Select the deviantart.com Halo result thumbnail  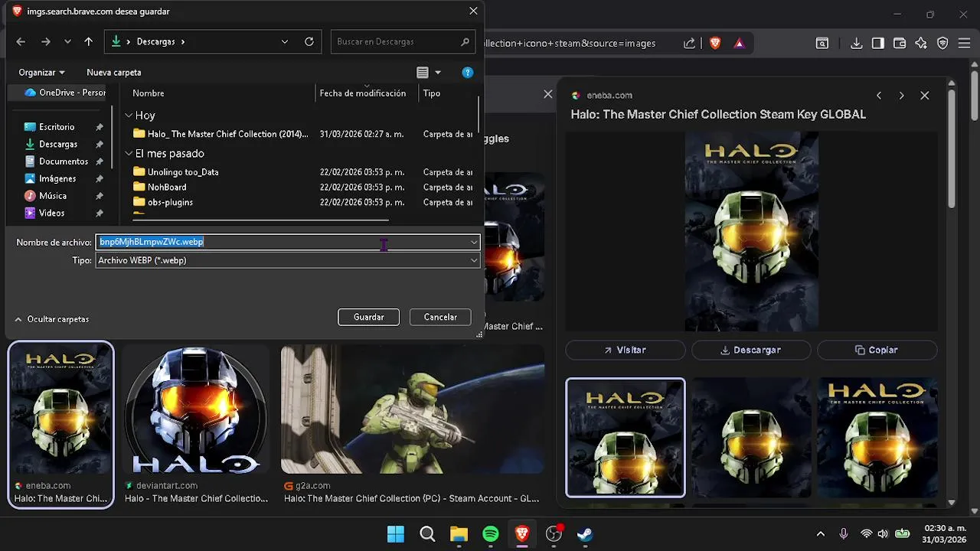(196, 409)
